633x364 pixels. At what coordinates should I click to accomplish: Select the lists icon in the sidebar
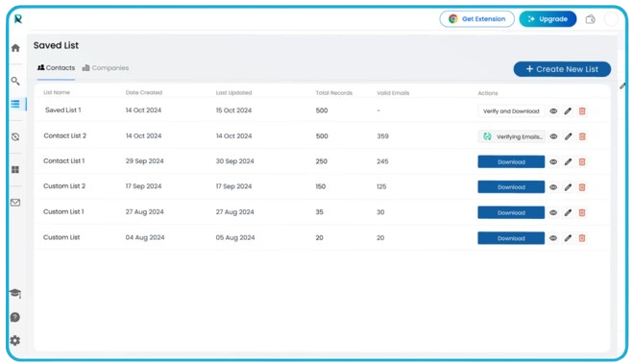pyautogui.click(x=15, y=104)
